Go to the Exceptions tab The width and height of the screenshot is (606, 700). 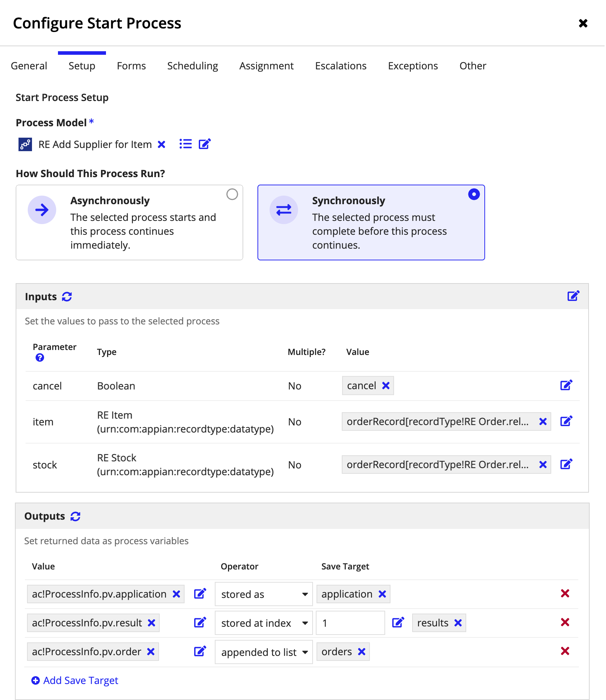pyautogui.click(x=413, y=66)
